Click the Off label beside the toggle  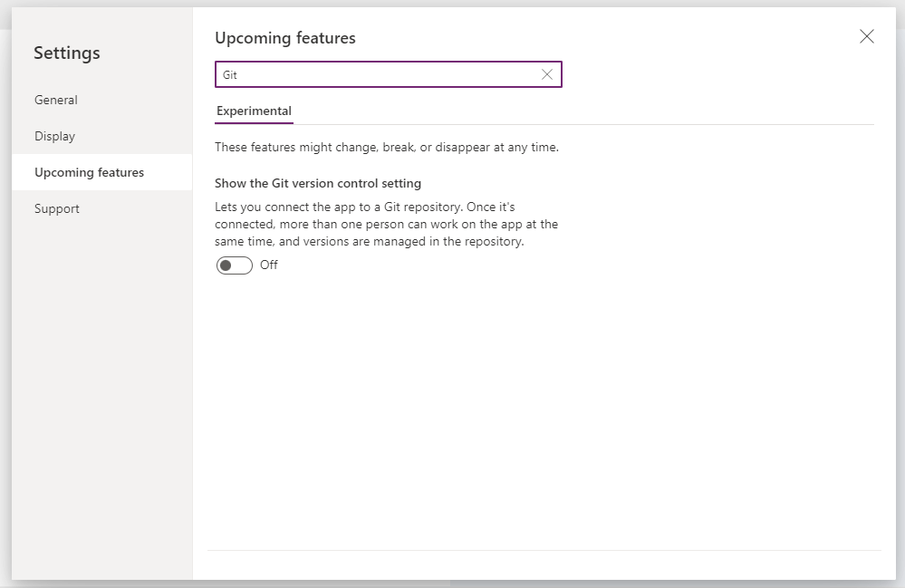click(269, 265)
